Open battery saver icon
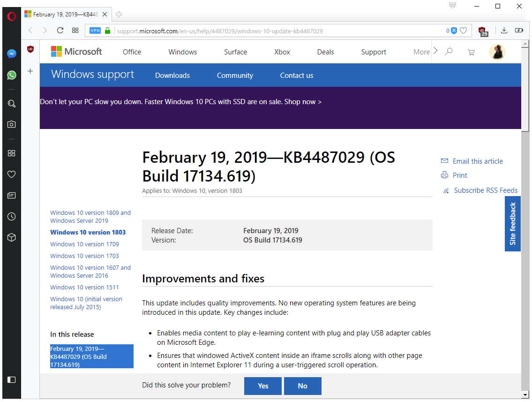Image resolution: width=532 pixels, height=402 pixels. [519, 30]
